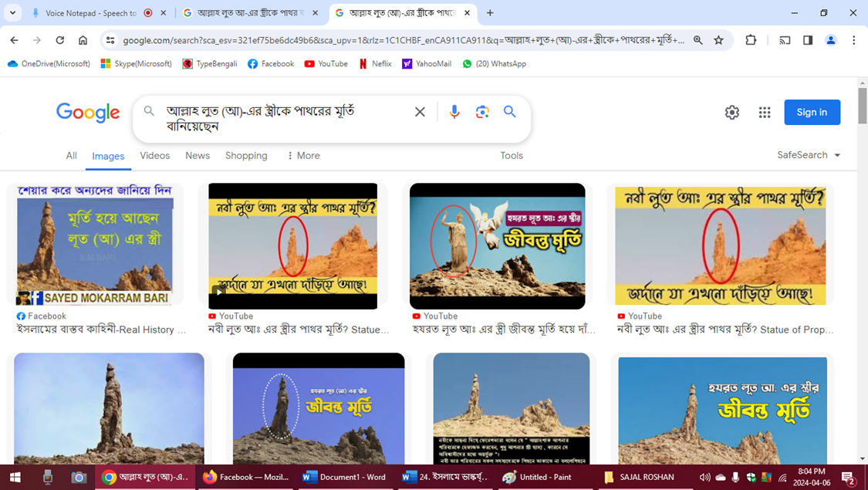
Task: Open the YouTube bookmark link
Action: [x=326, y=63]
